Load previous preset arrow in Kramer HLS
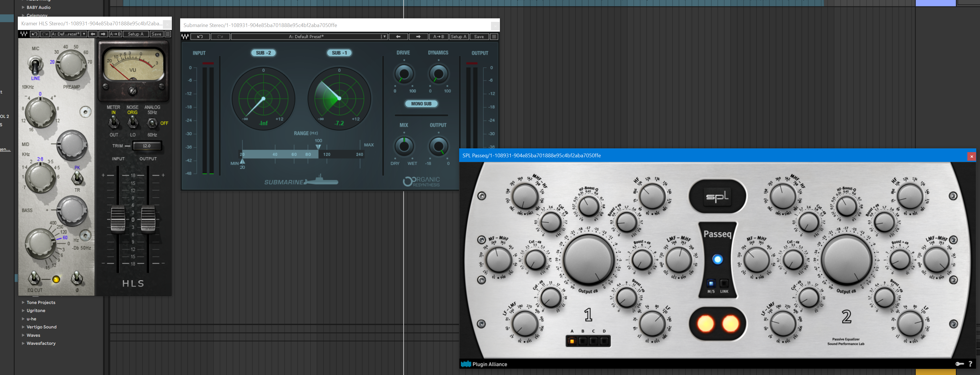Viewport: 980px width, 375px height. (93, 34)
